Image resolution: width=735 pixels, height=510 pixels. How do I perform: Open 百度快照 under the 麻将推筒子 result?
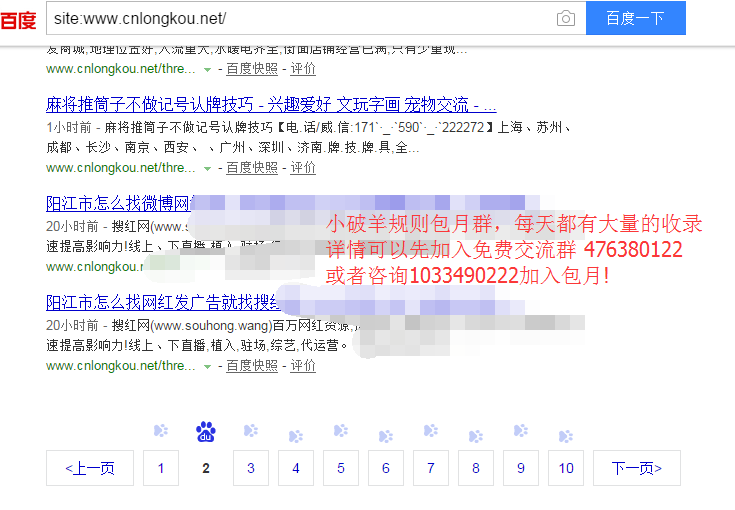pos(252,168)
